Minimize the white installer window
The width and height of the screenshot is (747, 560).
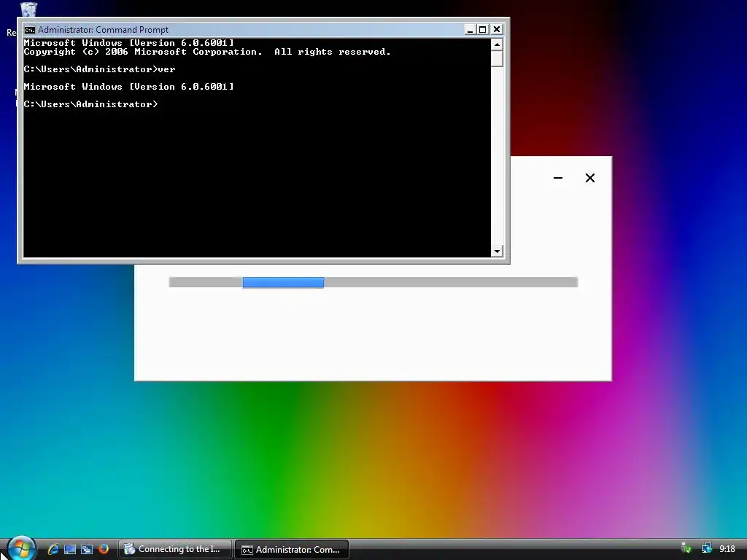point(558,178)
